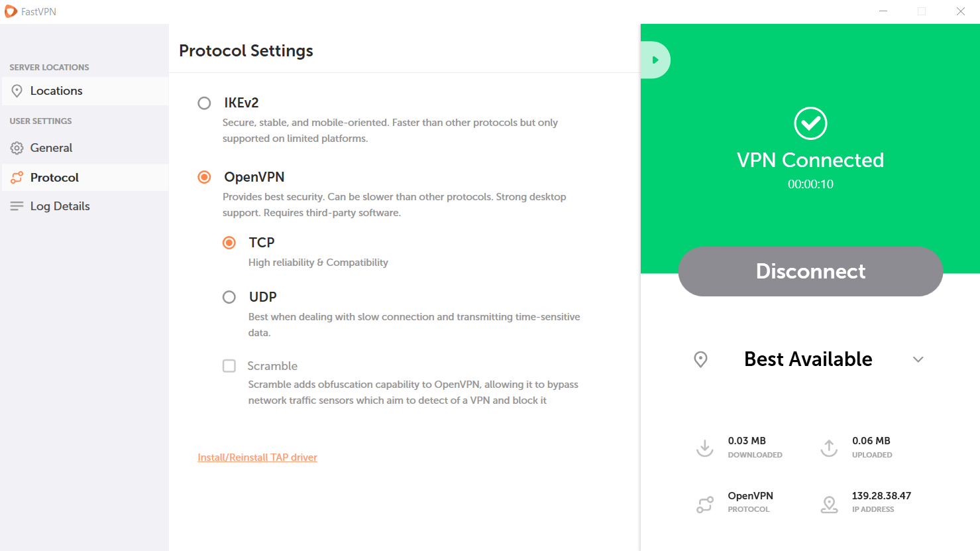Select the IKEv2 protocol radio button
Screen dimensions: 980x551
(204, 103)
